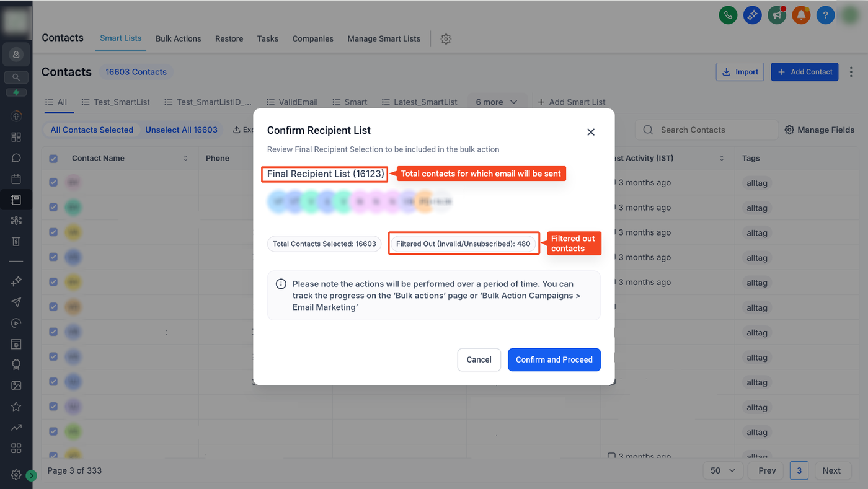
Task: Close the Confirm Recipient List dialog
Action: 591,132
